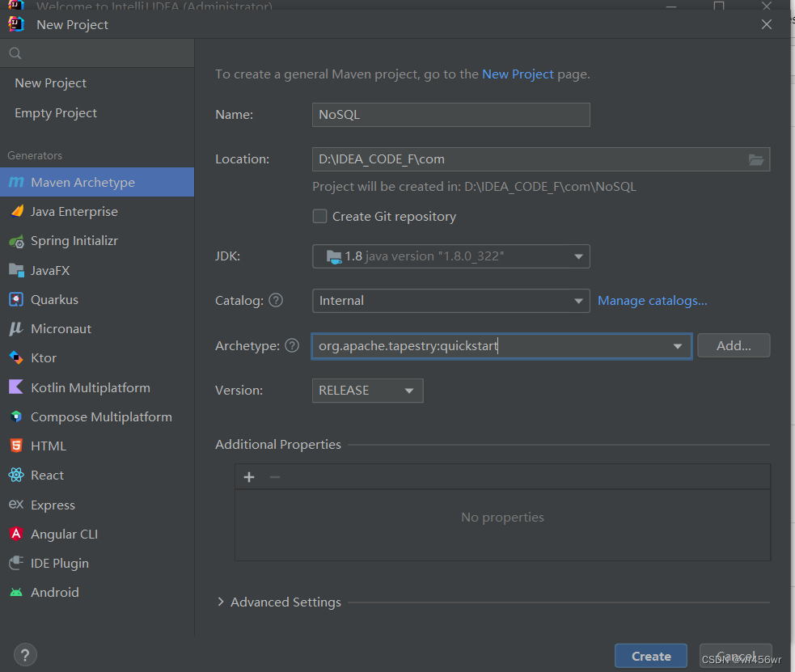Click the generator search field
The image size is (795, 672).
click(x=97, y=53)
